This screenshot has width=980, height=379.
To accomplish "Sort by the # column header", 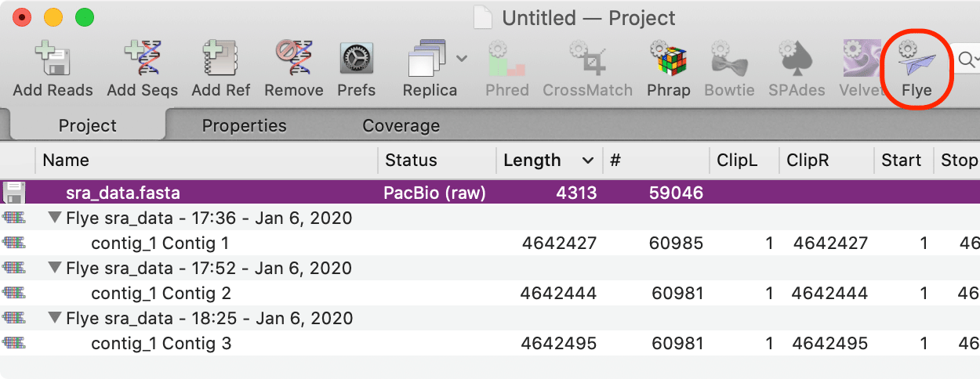I will tap(655, 161).
